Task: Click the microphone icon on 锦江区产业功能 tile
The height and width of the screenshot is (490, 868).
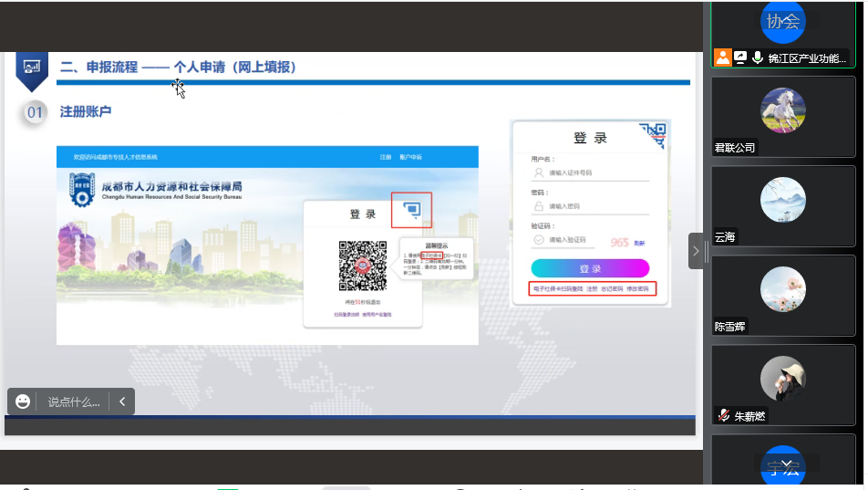Action: click(758, 57)
